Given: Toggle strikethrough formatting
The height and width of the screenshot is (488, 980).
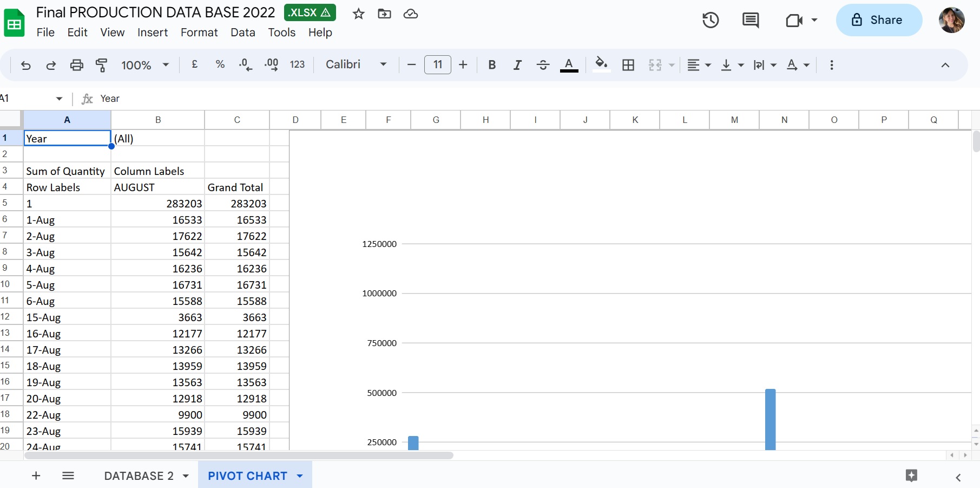Looking at the screenshot, I should click(543, 65).
